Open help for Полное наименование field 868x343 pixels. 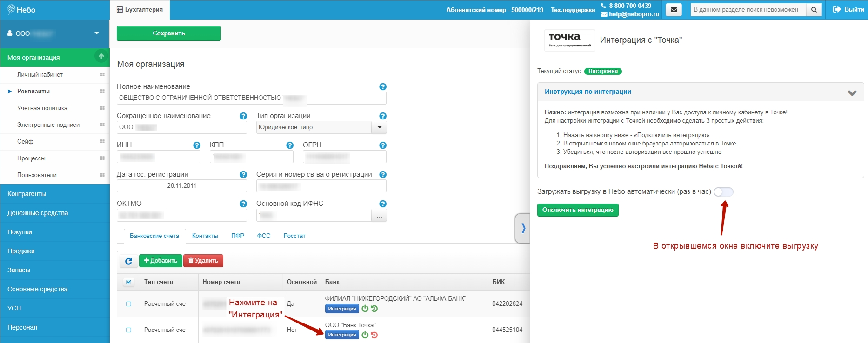383,87
